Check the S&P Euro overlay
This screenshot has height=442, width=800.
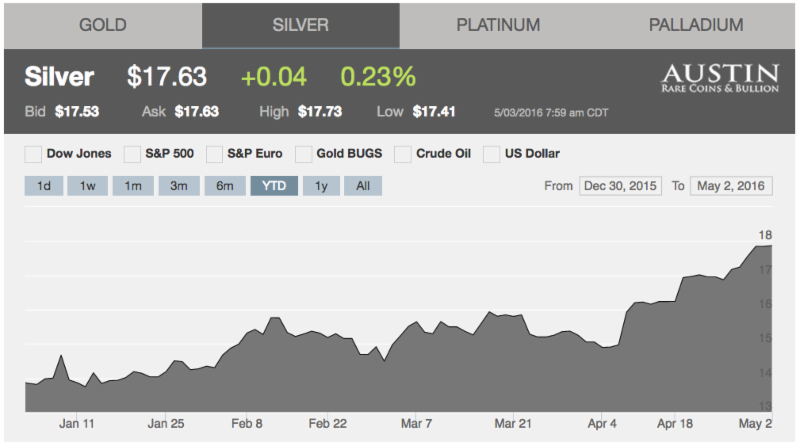click(x=216, y=154)
